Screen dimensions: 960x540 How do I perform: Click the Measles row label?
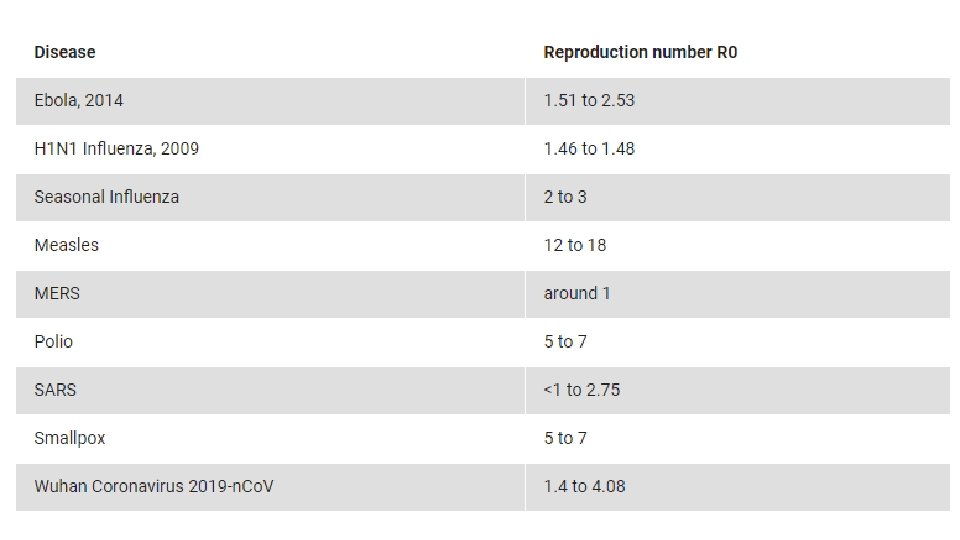(x=67, y=245)
